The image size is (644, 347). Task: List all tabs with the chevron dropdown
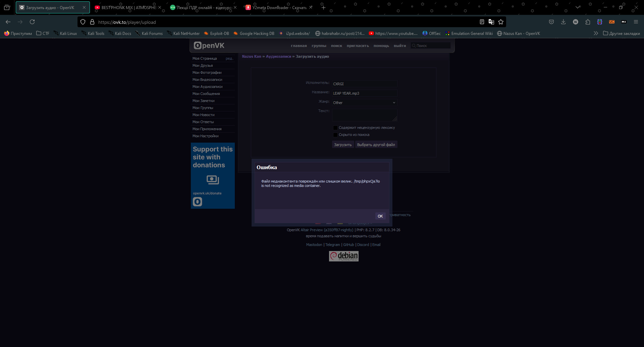coord(578,7)
